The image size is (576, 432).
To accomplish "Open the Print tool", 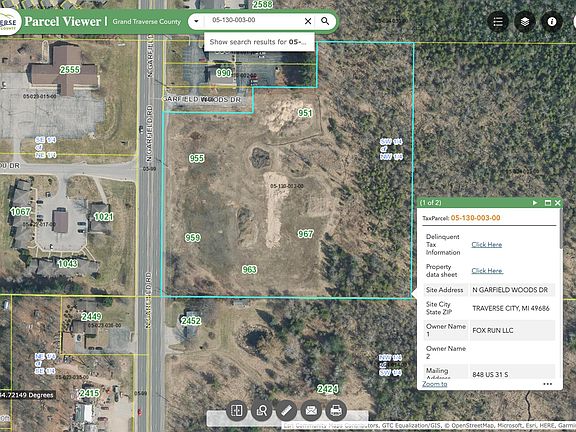I will [x=336, y=410].
